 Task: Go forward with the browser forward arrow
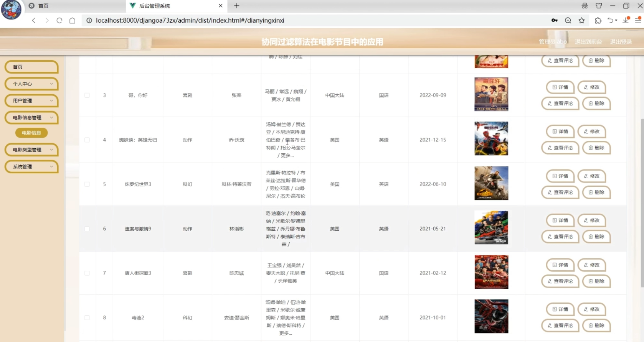click(x=47, y=20)
